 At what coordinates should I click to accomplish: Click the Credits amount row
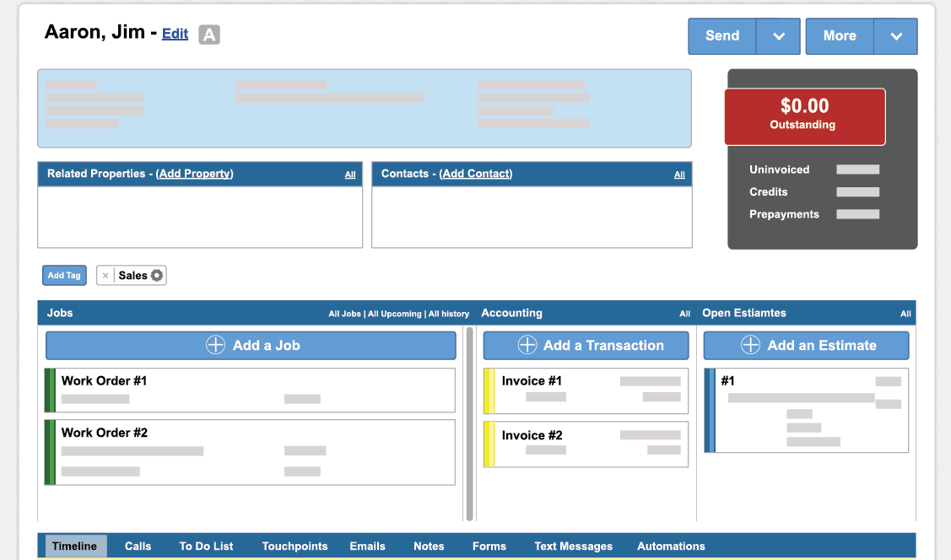tap(814, 192)
